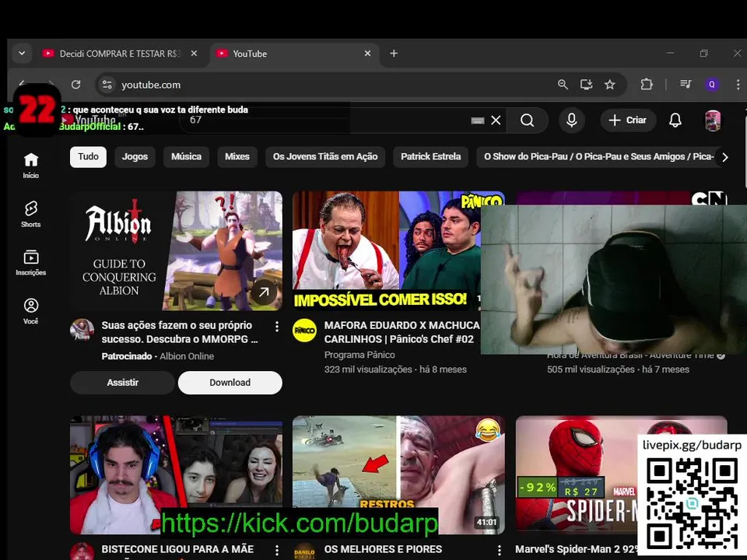Image resolution: width=747 pixels, height=560 pixels.
Task: Open the media controls icon in the toolbar
Action: 686,84
